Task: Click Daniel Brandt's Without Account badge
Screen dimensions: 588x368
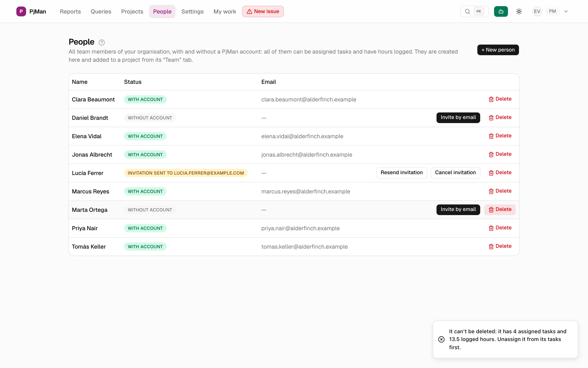Action: [x=150, y=118]
